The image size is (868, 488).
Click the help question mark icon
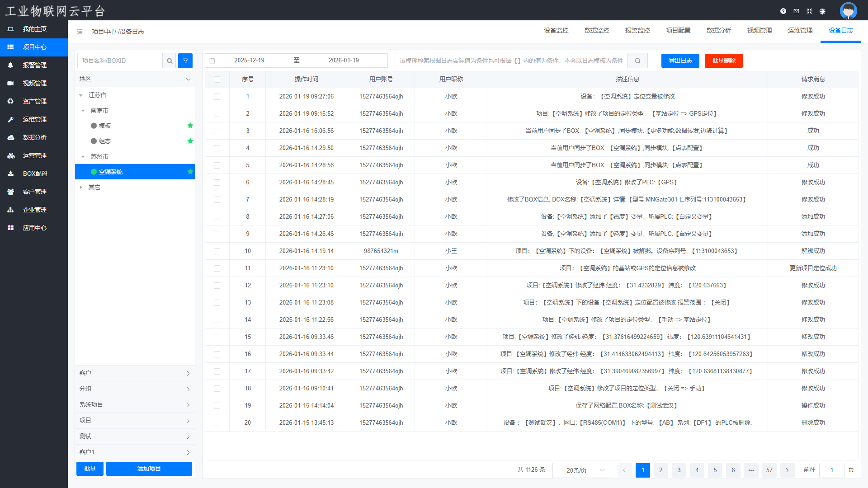coord(783,11)
